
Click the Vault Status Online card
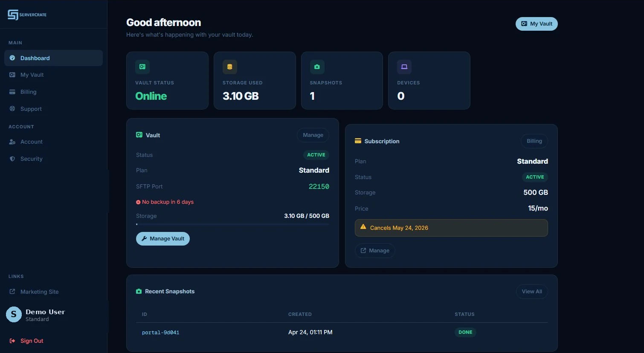pos(167,81)
